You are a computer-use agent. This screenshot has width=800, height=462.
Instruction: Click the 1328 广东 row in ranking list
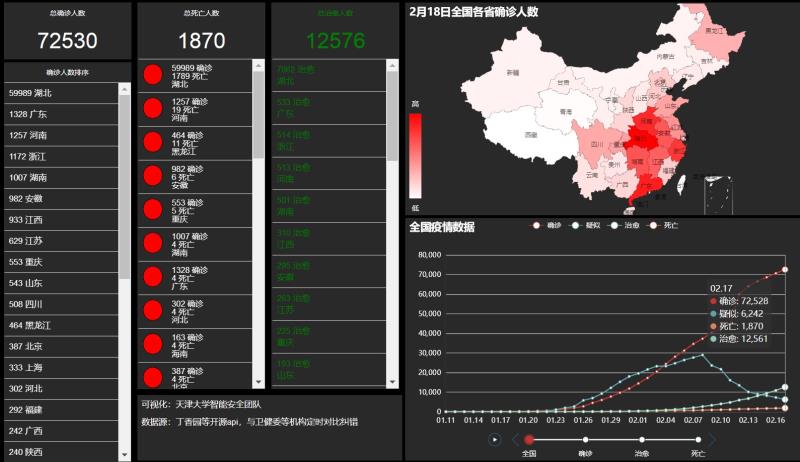(x=60, y=114)
